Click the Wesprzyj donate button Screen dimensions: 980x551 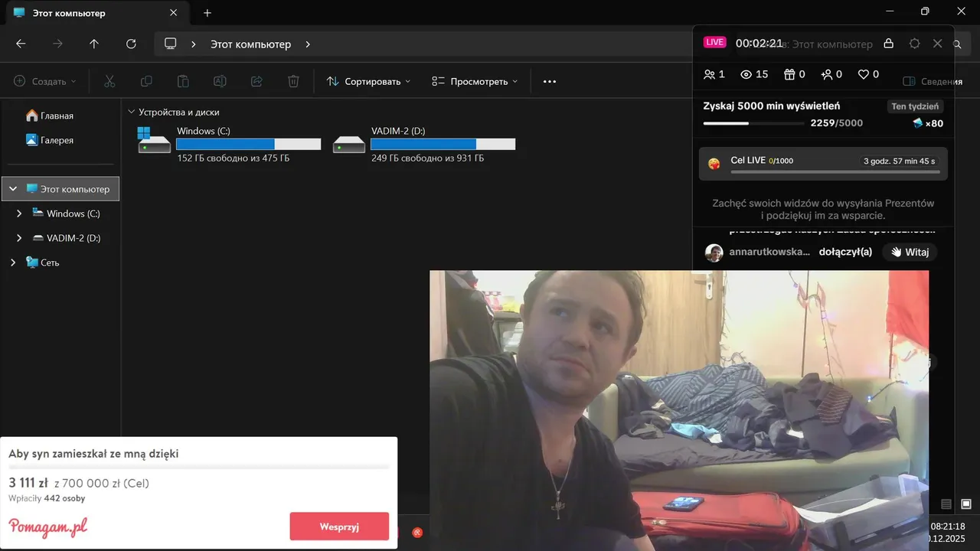click(339, 527)
